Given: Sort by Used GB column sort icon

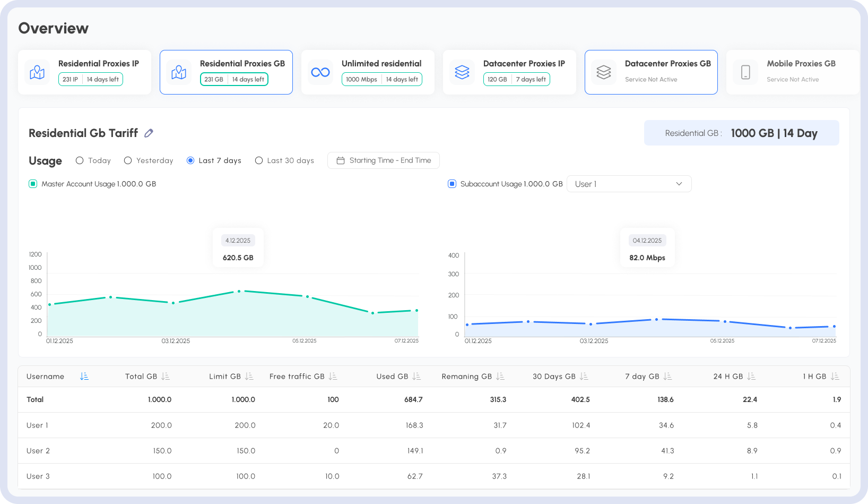Looking at the screenshot, I should coord(416,377).
